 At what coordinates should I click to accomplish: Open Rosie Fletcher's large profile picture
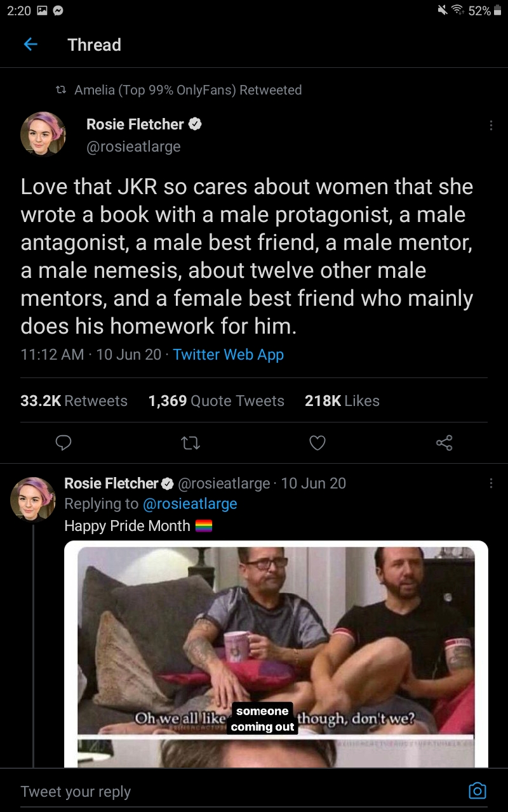[x=43, y=134]
